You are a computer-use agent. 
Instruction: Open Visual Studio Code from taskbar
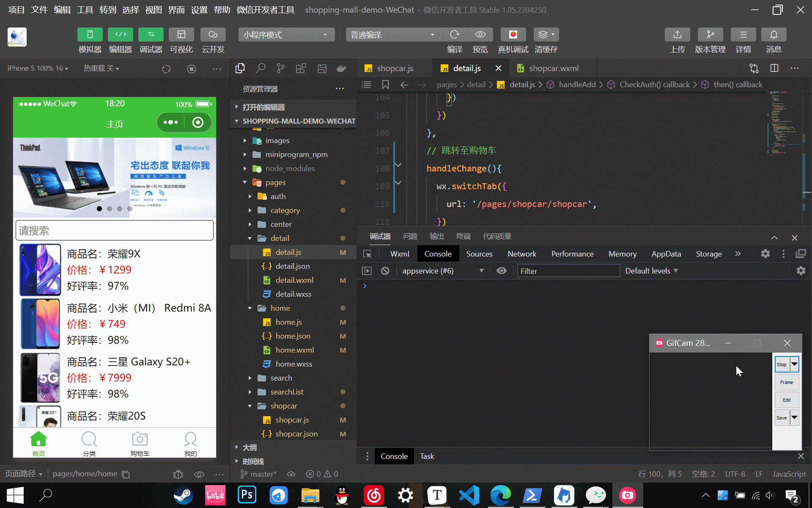click(x=469, y=495)
